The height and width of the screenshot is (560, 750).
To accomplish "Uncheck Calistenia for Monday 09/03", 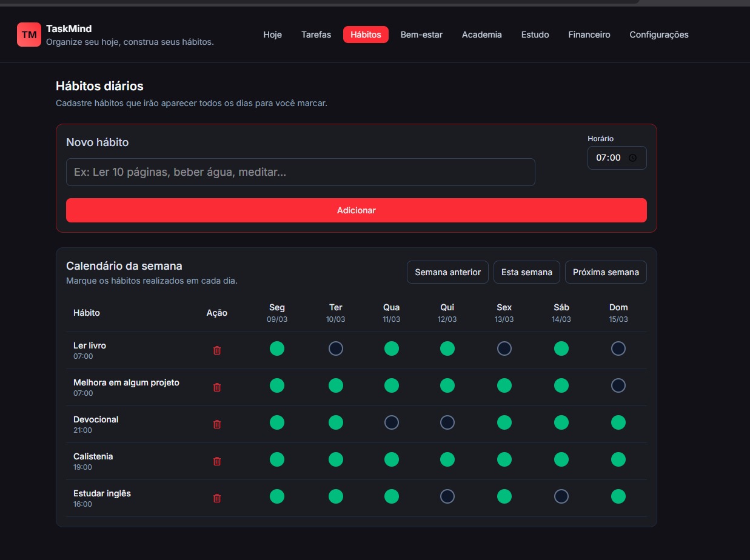I will click(x=277, y=459).
